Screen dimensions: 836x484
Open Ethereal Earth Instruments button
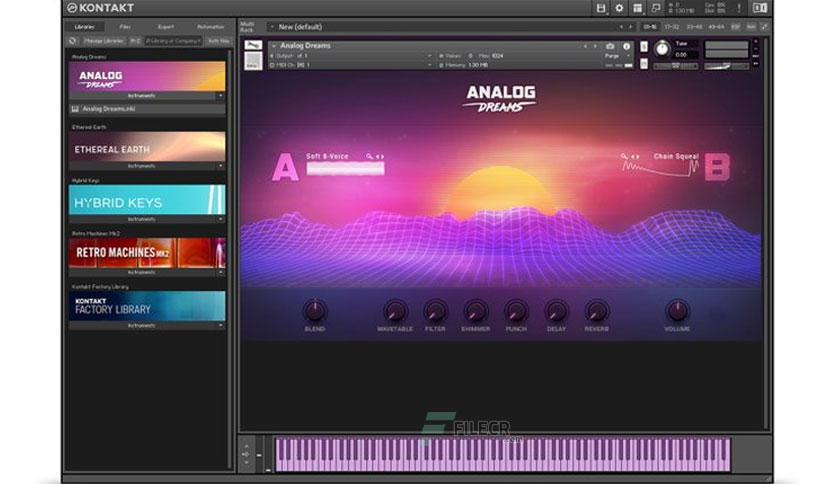(141, 166)
